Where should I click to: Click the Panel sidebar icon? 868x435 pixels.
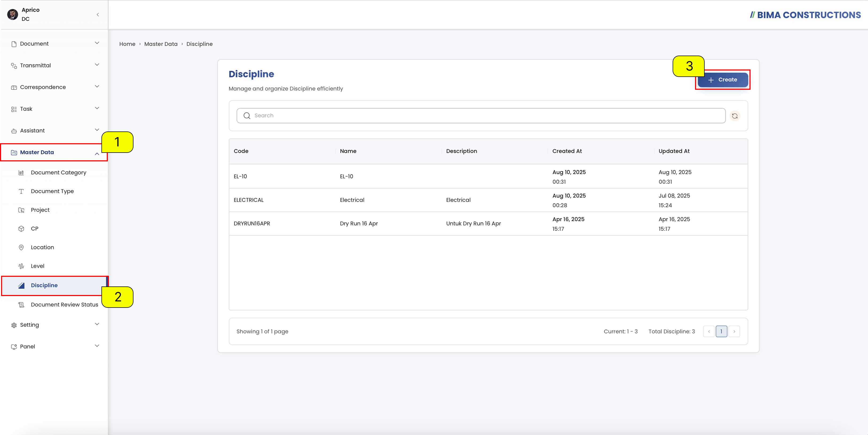14,347
